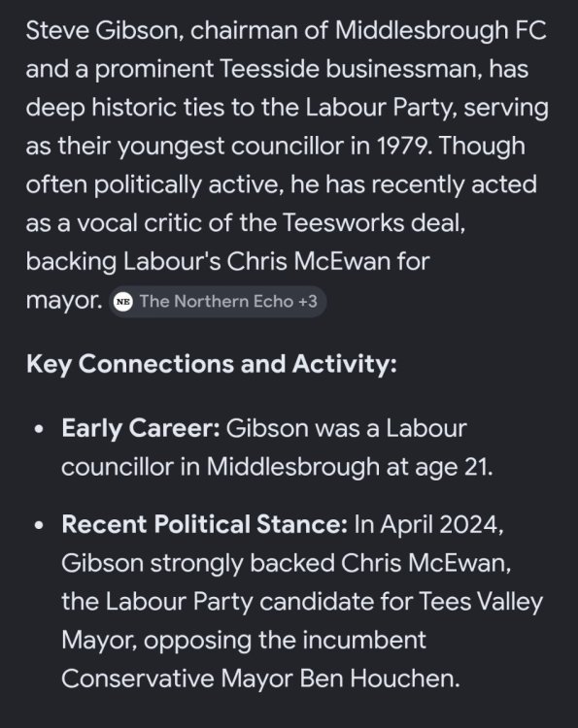Click the NE Northern Echo logo icon
Screen dimensions: 578x728
point(123,302)
